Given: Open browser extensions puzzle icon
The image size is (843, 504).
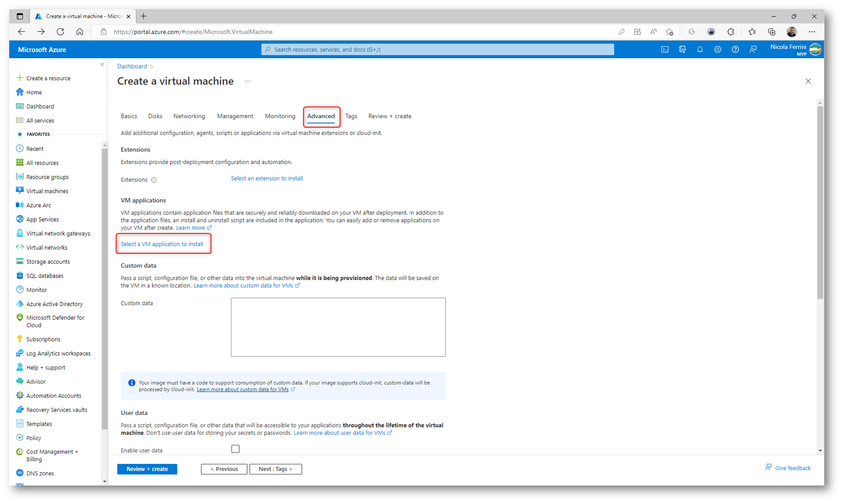Looking at the screenshot, I should 730,32.
